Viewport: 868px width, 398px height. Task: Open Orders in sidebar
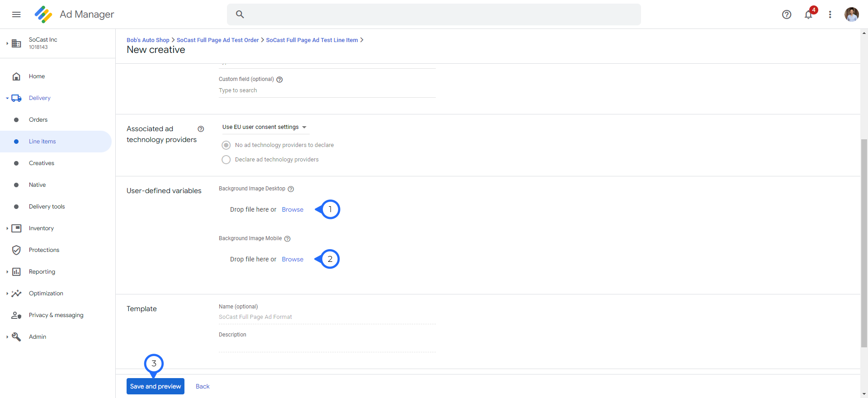point(38,120)
